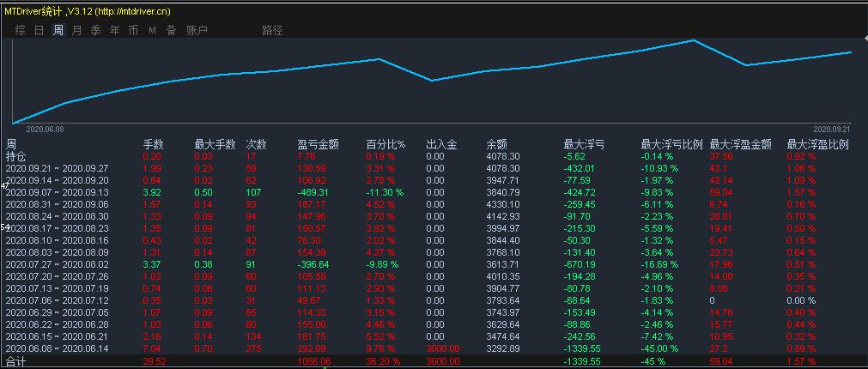The width and height of the screenshot is (868, 369).
Task: Click the 1086.06 total profit cell
Action: click(314, 361)
